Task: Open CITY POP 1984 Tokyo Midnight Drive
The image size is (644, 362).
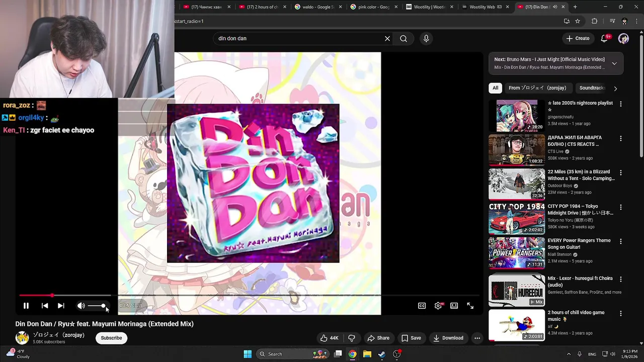Action: (x=580, y=210)
